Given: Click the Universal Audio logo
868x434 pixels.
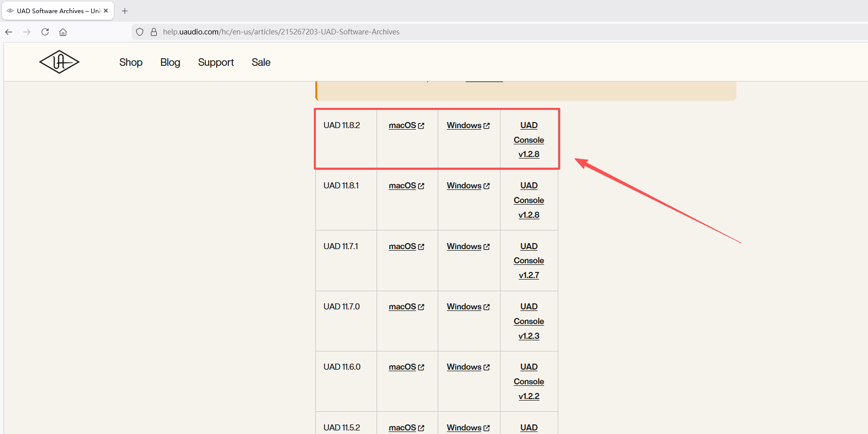Looking at the screenshot, I should point(59,62).
